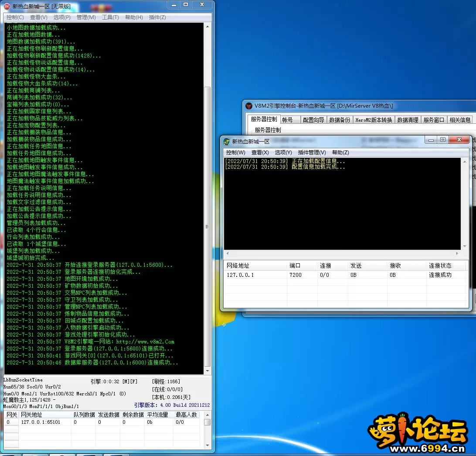Click the 平均流量 column header
This screenshot has height=456, width=476.
coord(159,415)
